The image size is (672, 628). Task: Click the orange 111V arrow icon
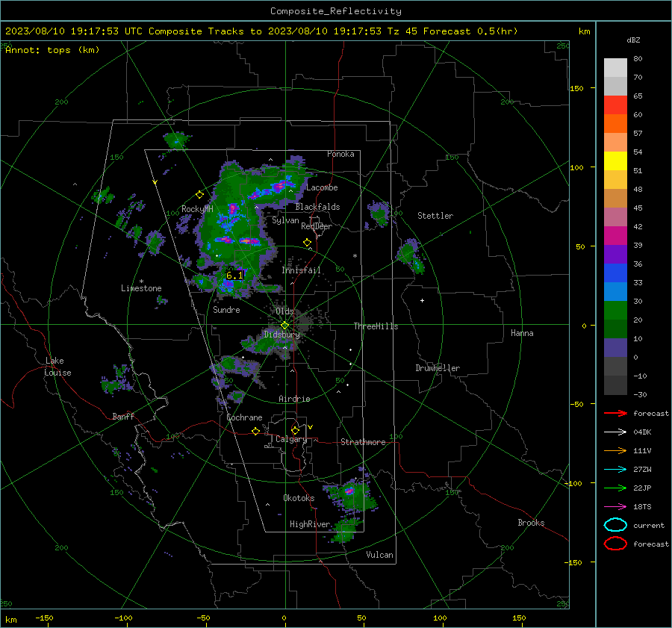pos(615,450)
